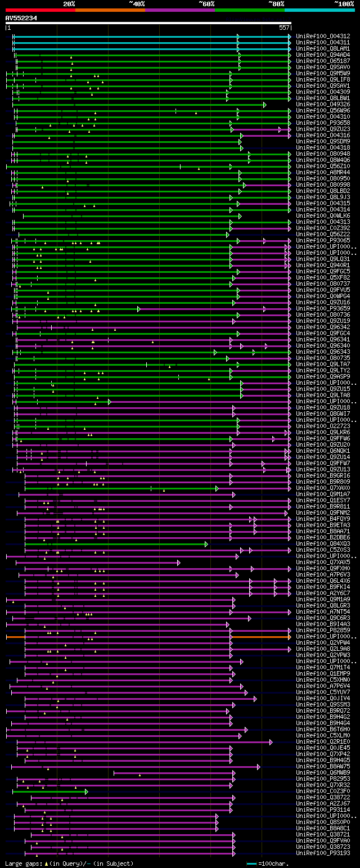Select hit UniRef100_Q5XF82
Screen dimensions: 360x868
click(323, 278)
